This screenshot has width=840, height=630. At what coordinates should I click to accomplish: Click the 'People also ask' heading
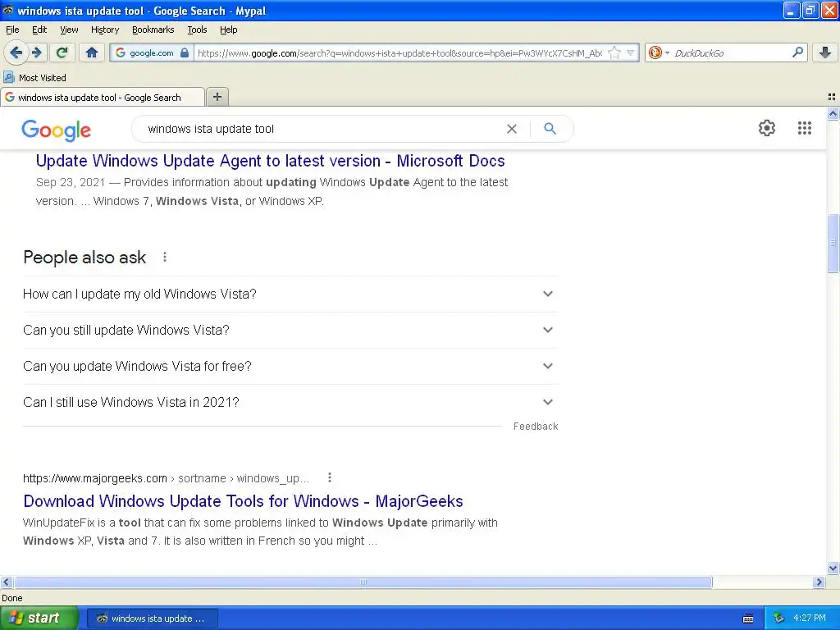point(84,257)
